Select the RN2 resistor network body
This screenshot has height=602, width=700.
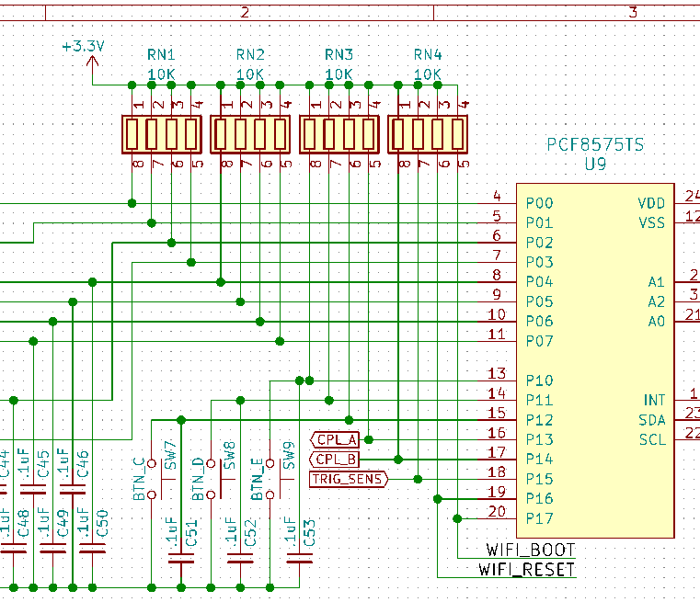click(250, 134)
